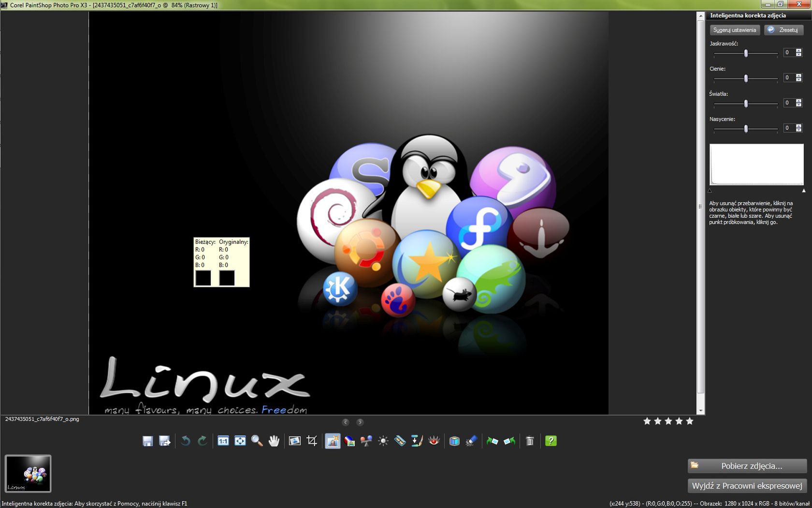Click histogram white point triangle marker
The width and height of the screenshot is (812, 508).
(804, 191)
